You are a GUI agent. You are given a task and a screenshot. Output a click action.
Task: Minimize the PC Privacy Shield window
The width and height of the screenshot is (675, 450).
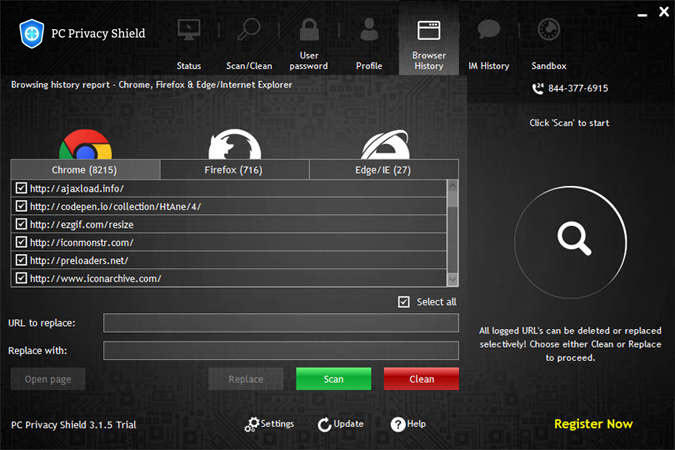(x=642, y=14)
